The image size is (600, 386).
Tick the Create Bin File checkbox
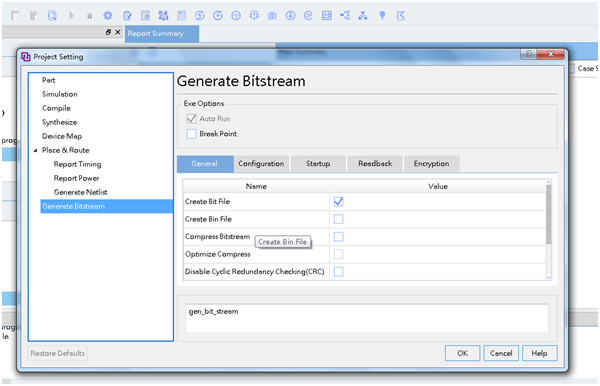coord(338,219)
